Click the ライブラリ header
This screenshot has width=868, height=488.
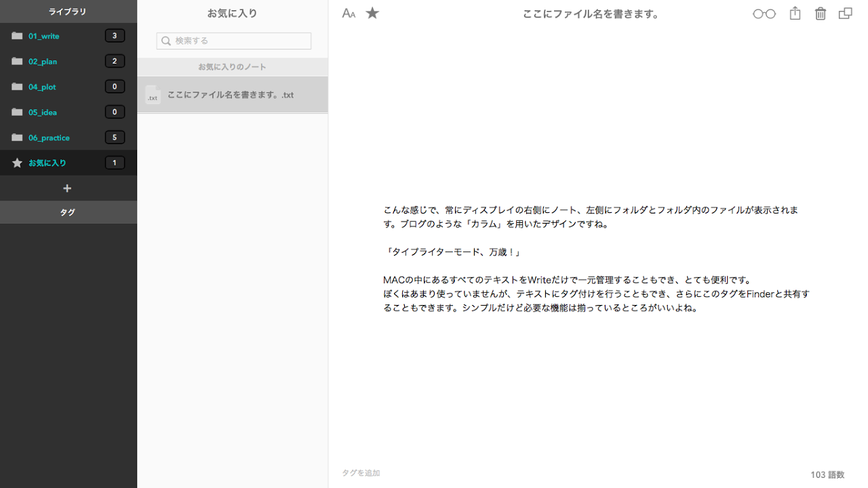[x=68, y=12]
